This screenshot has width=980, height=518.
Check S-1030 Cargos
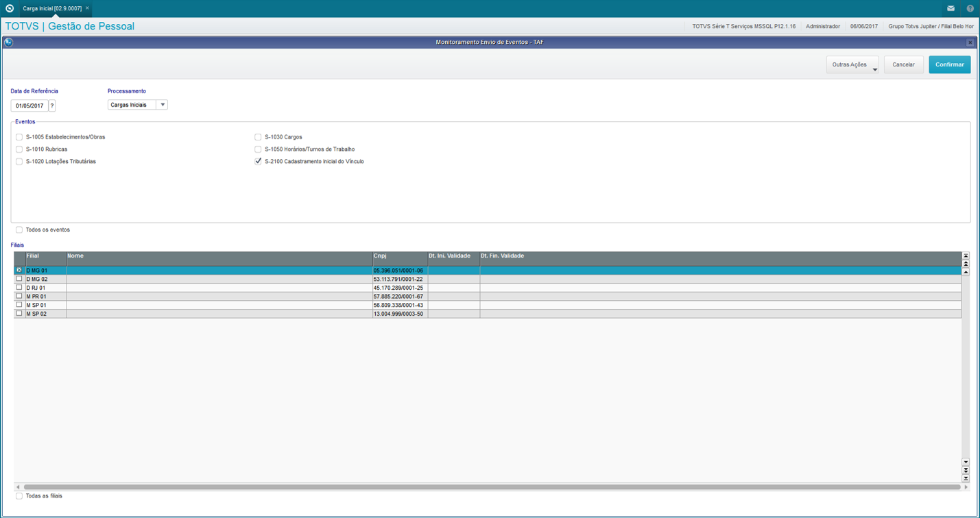coord(258,137)
